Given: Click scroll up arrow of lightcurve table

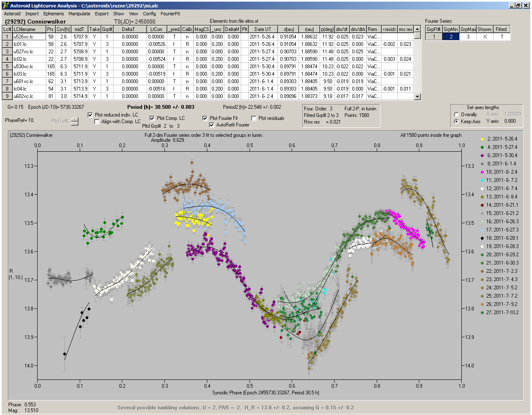Looking at the screenshot, I should coord(418,29).
